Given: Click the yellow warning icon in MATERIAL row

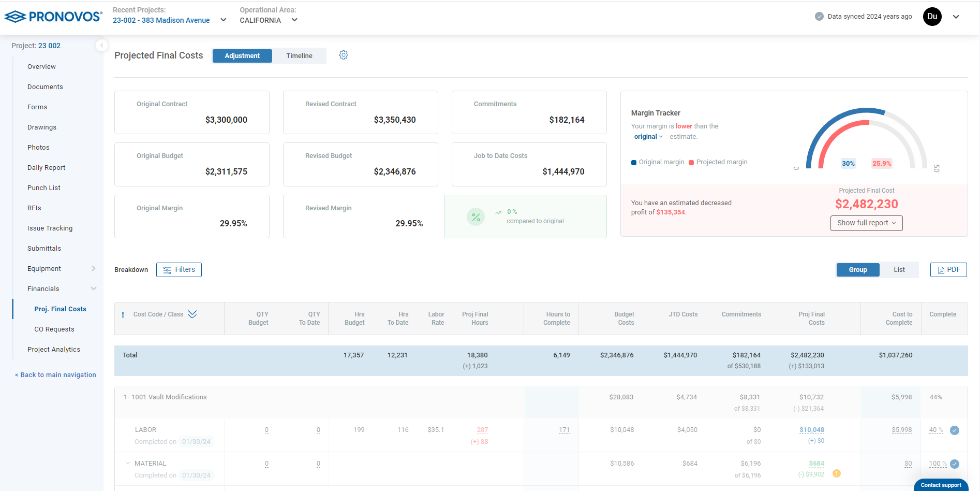Looking at the screenshot, I should [836, 473].
